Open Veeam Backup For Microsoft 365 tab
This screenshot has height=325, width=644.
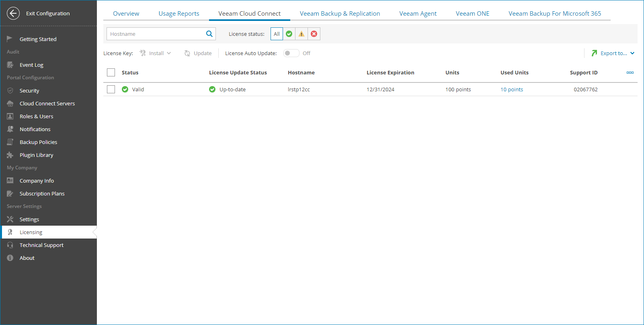coord(555,13)
